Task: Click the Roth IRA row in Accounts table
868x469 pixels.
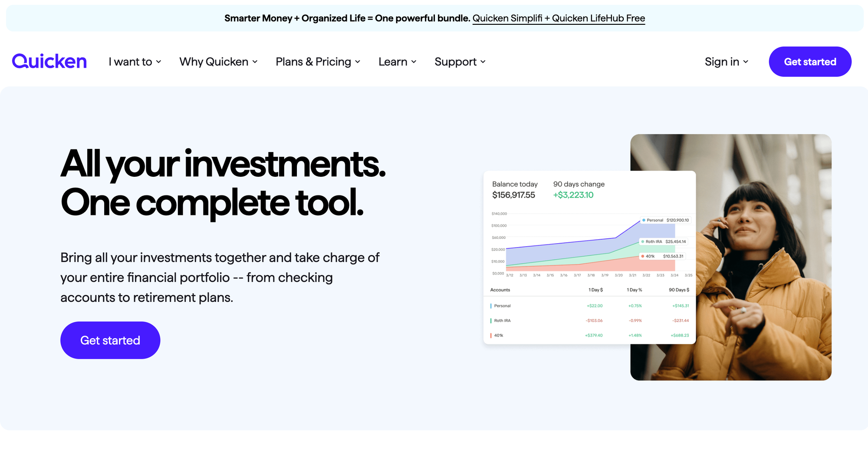Action: pyautogui.click(x=589, y=320)
